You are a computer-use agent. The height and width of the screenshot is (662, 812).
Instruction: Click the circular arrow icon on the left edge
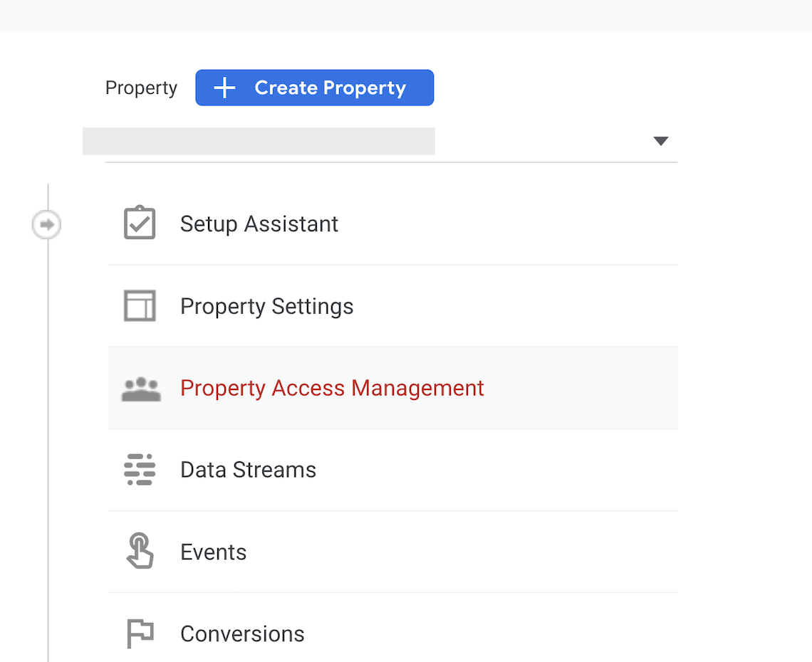point(46,224)
